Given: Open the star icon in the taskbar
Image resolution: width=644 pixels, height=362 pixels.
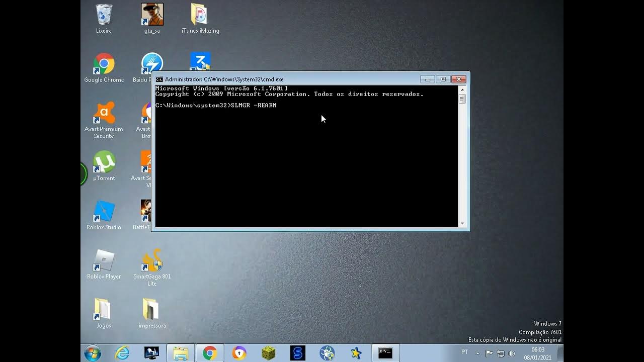Looking at the screenshot, I should 356,353.
